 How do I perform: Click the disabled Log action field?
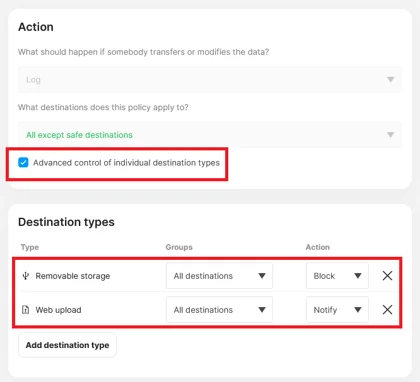click(x=210, y=80)
